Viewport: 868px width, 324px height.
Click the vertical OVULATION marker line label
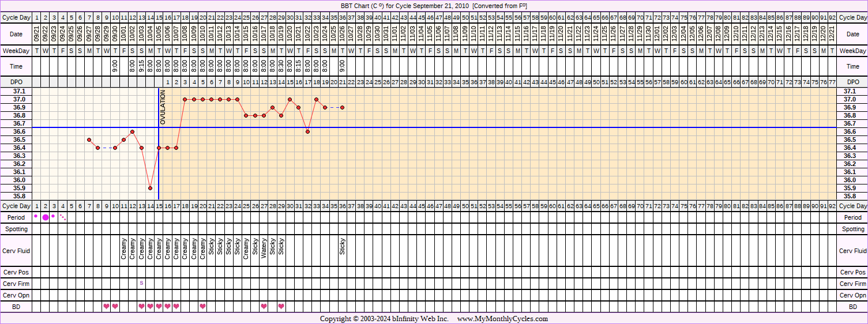(x=163, y=107)
